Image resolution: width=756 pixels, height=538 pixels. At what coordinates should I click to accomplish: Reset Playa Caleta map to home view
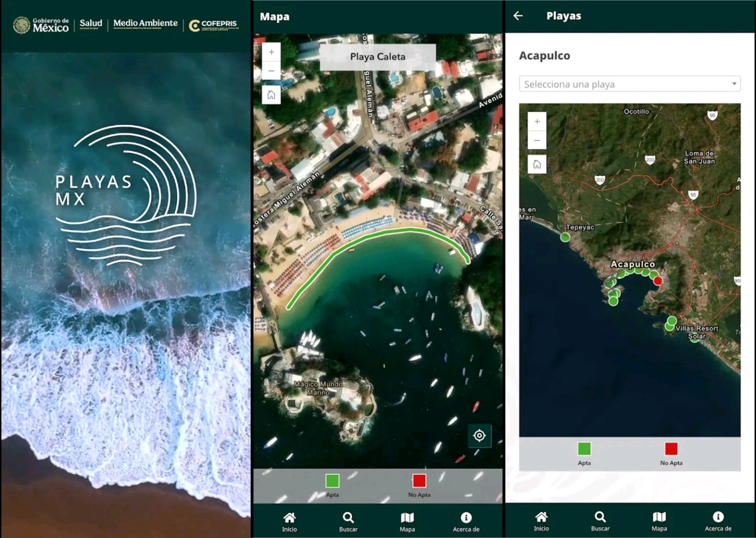[271, 95]
